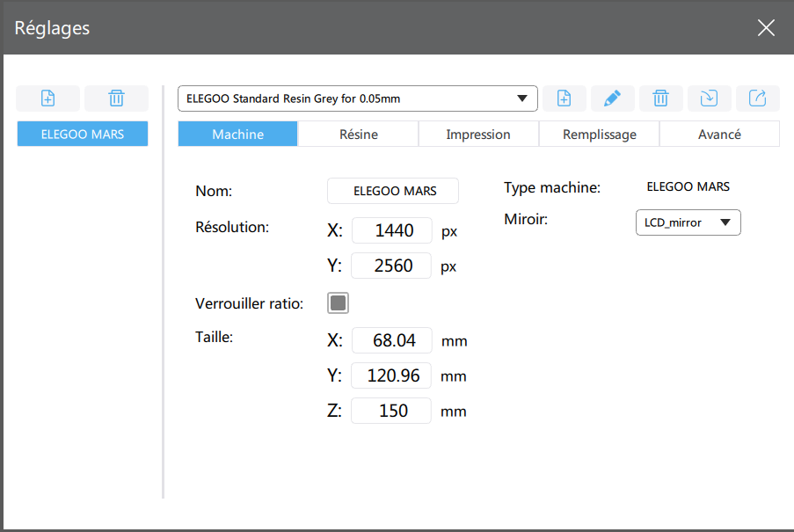This screenshot has width=794, height=532.
Task: Click the Nom input field
Action: point(393,191)
